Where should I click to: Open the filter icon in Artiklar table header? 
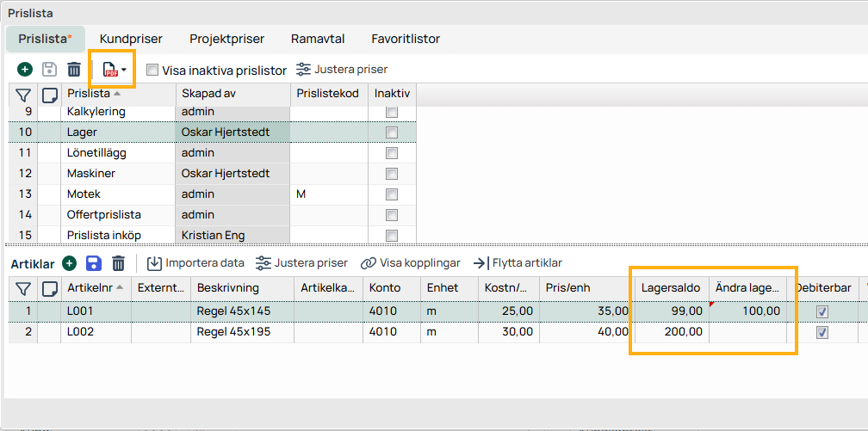tap(24, 288)
